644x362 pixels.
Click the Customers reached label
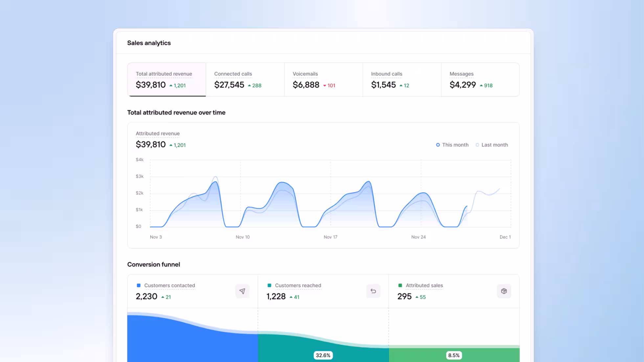click(x=298, y=285)
